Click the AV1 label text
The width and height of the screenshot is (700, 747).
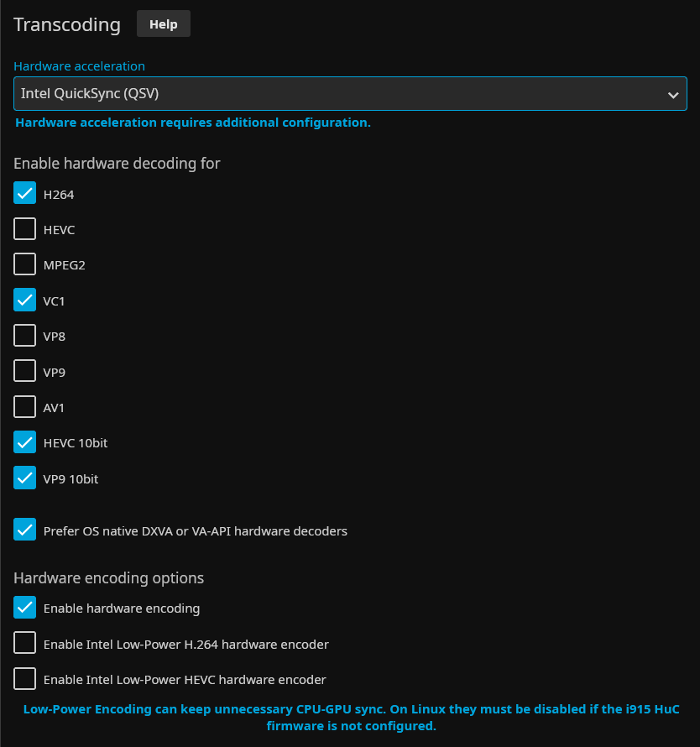54,408
